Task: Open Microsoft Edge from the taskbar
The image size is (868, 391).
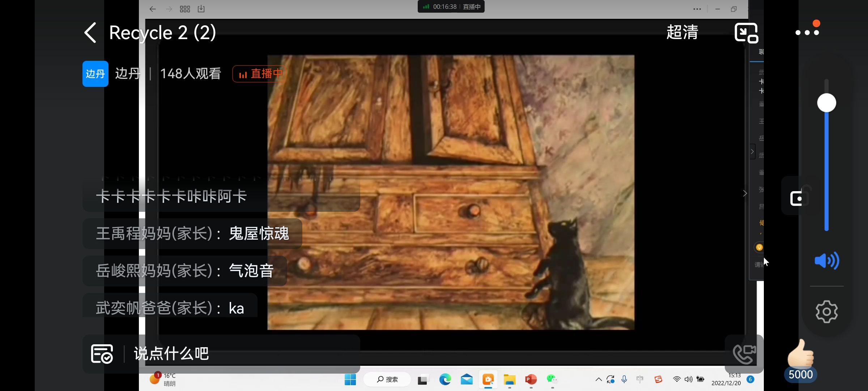Action: click(x=445, y=379)
